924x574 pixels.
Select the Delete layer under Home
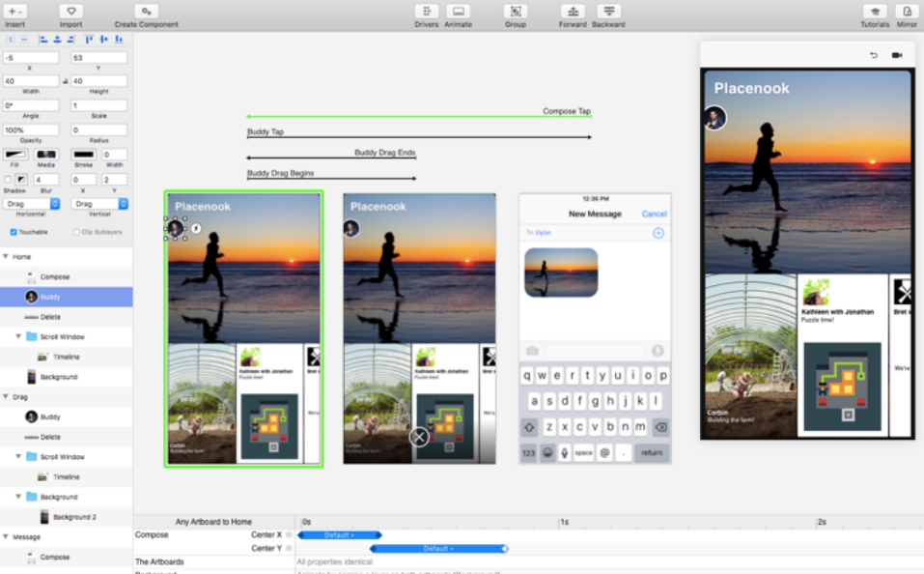click(66, 317)
